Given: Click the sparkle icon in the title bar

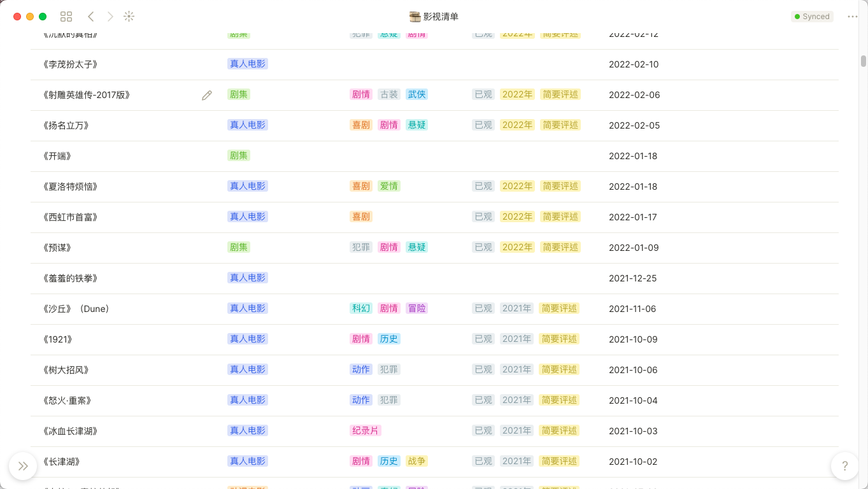Looking at the screenshot, I should pos(129,17).
